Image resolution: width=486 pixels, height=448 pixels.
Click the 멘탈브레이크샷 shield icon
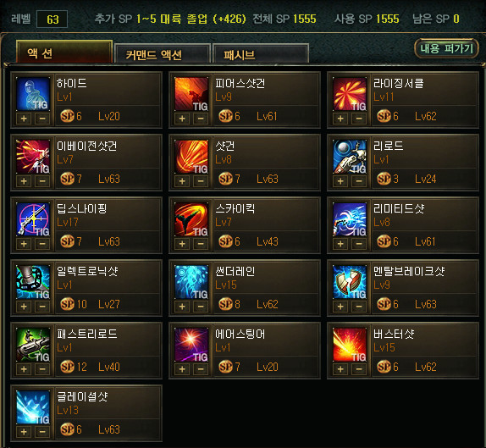[350, 281]
